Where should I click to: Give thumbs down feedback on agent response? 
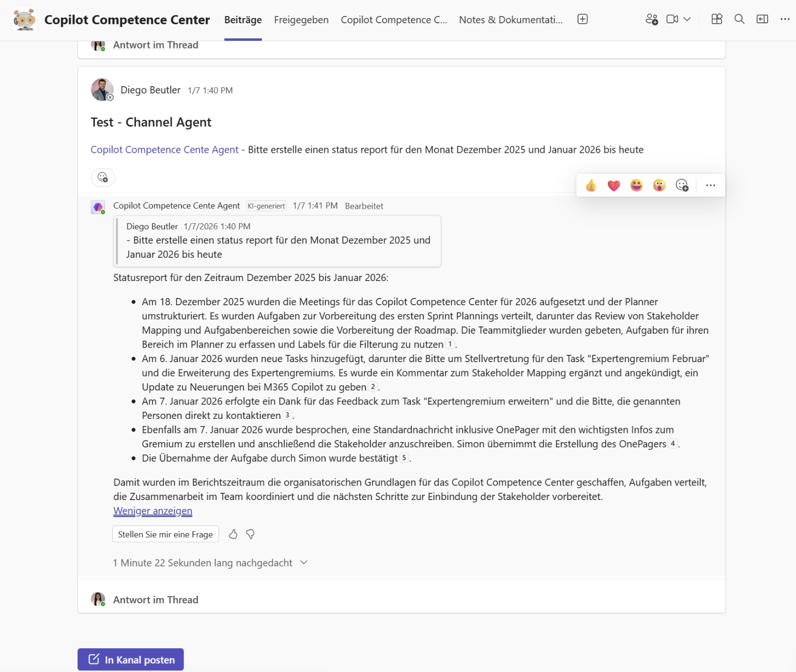pos(250,534)
